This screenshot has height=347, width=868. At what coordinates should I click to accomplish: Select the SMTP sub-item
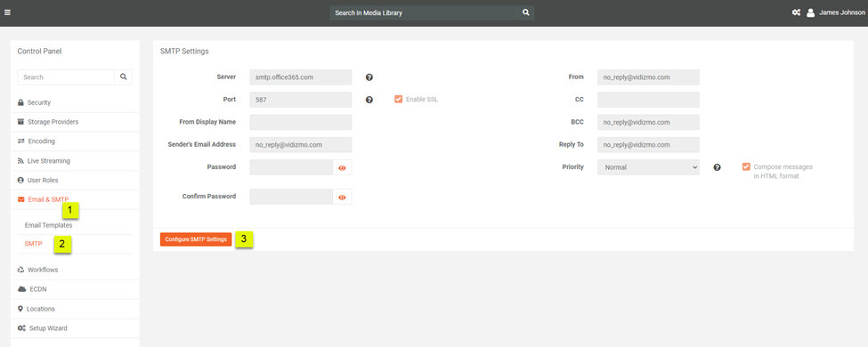(33, 244)
